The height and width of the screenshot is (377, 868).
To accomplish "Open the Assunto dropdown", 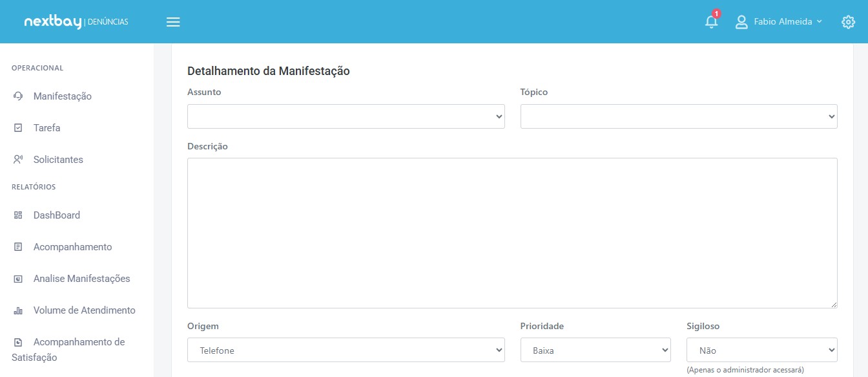I will [346, 116].
